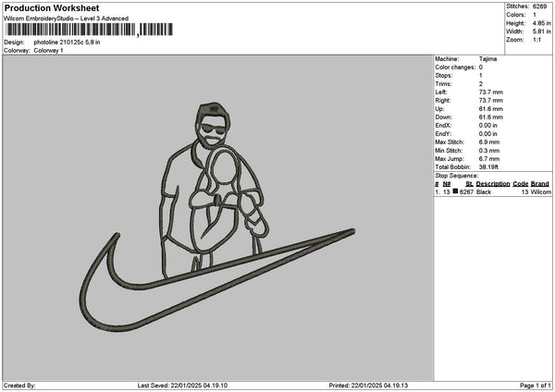
Task: Click the embroidery design preview image
Action: (x=217, y=217)
